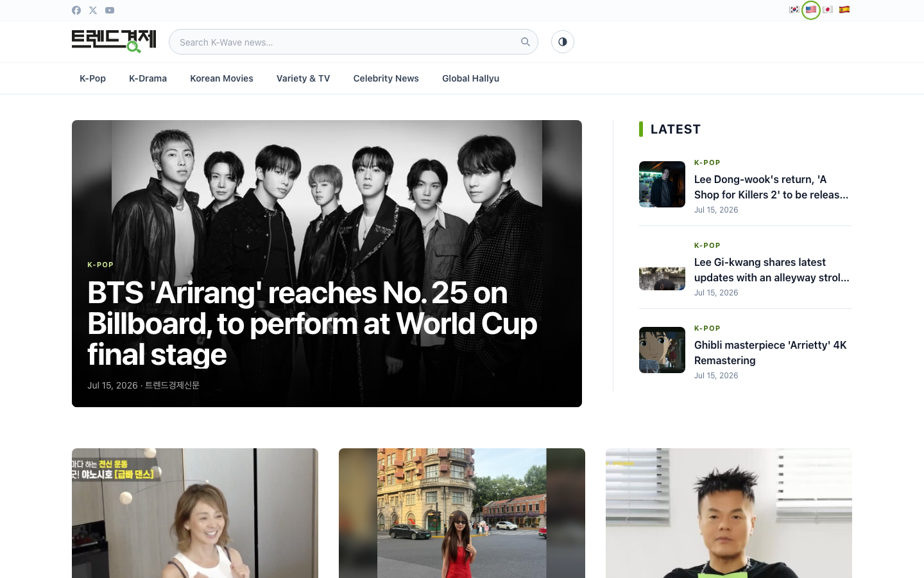Click date under Ghibli Arrietty article

pos(716,376)
